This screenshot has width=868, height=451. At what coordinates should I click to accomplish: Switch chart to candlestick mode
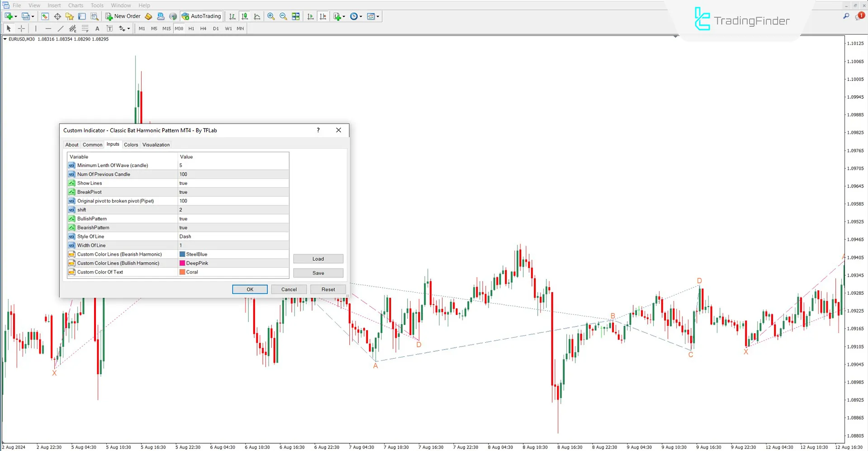point(244,16)
